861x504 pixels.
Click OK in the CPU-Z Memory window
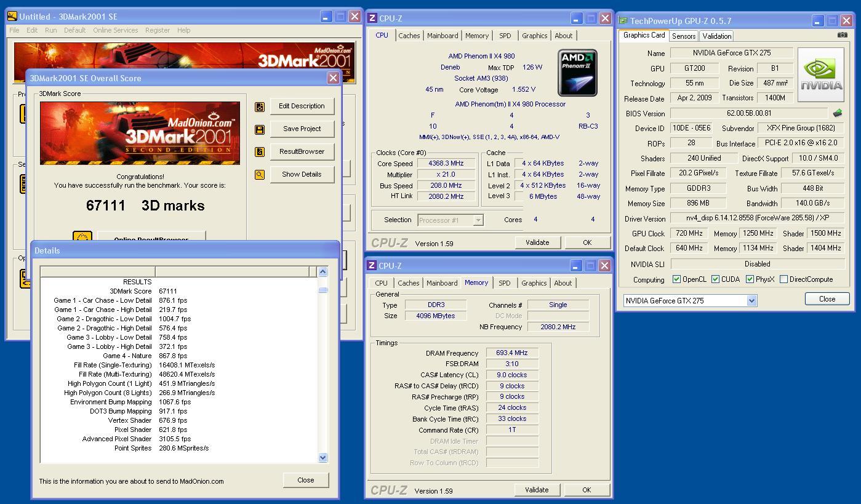[587, 490]
